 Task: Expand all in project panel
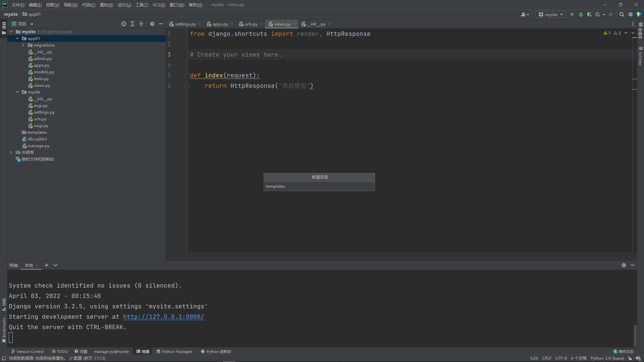click(x=132, y=24)
